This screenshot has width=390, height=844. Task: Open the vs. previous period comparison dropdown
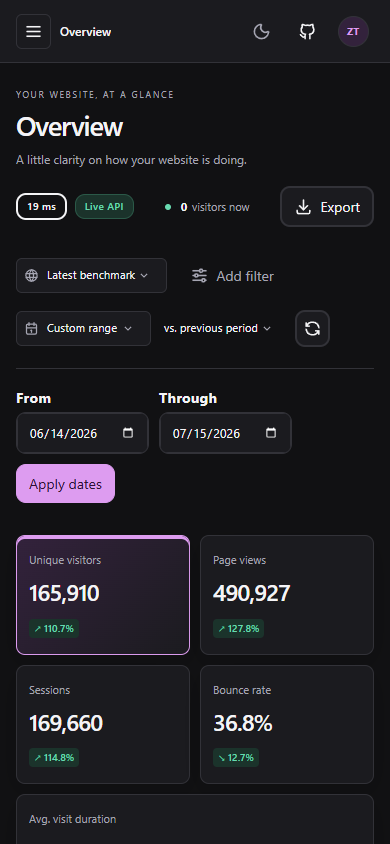point(217,328)
